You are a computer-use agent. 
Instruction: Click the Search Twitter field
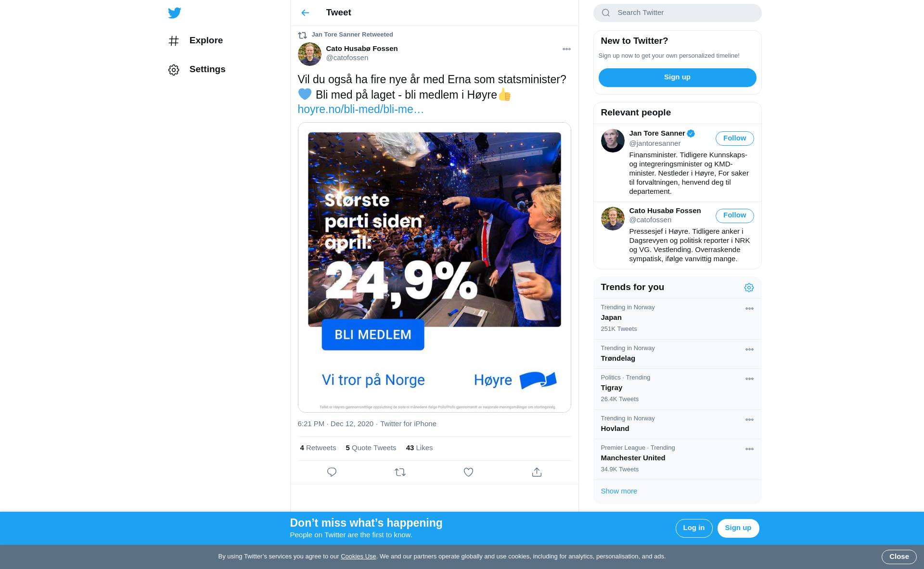[677, 13]
